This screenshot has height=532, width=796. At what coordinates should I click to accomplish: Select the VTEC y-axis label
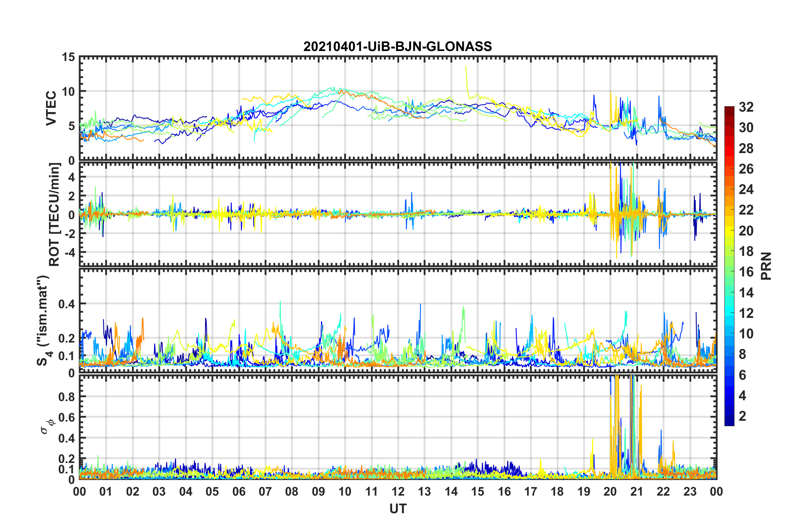click(51, 108)
